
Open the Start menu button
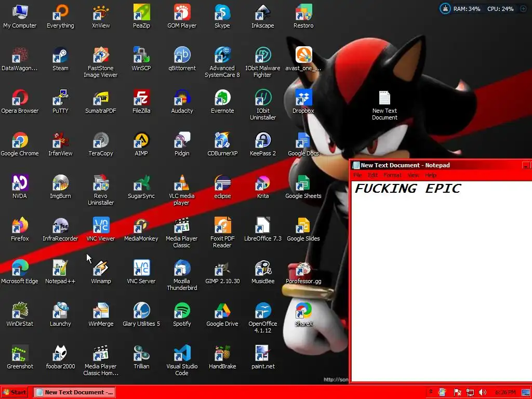(x=14, y=392)
